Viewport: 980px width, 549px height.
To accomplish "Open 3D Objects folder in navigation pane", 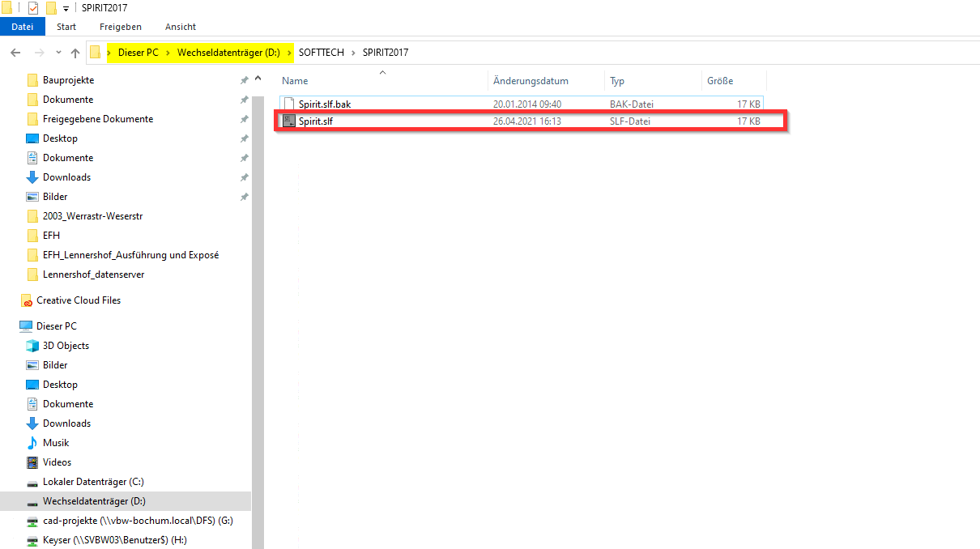I will [x=66, y=346].
